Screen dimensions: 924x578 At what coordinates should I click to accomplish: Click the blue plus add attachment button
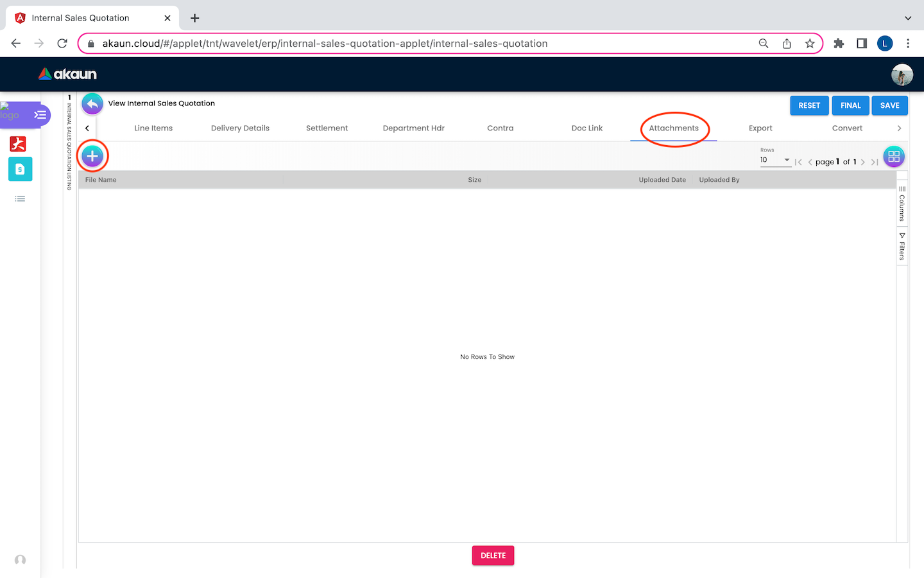(x=92, y=156)
